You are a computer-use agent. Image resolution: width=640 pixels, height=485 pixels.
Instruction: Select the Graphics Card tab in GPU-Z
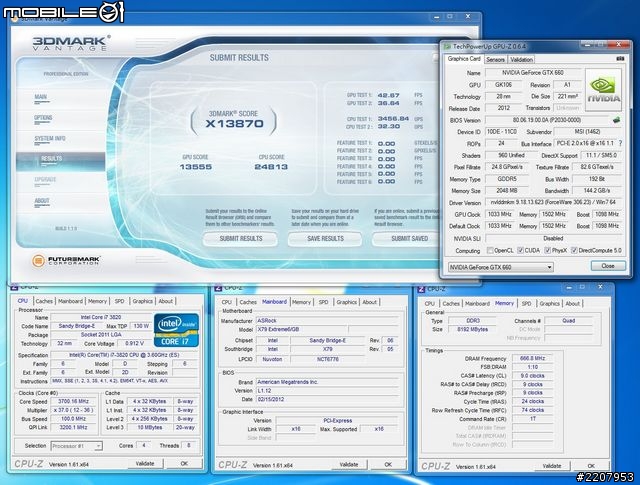pos(464,59)
